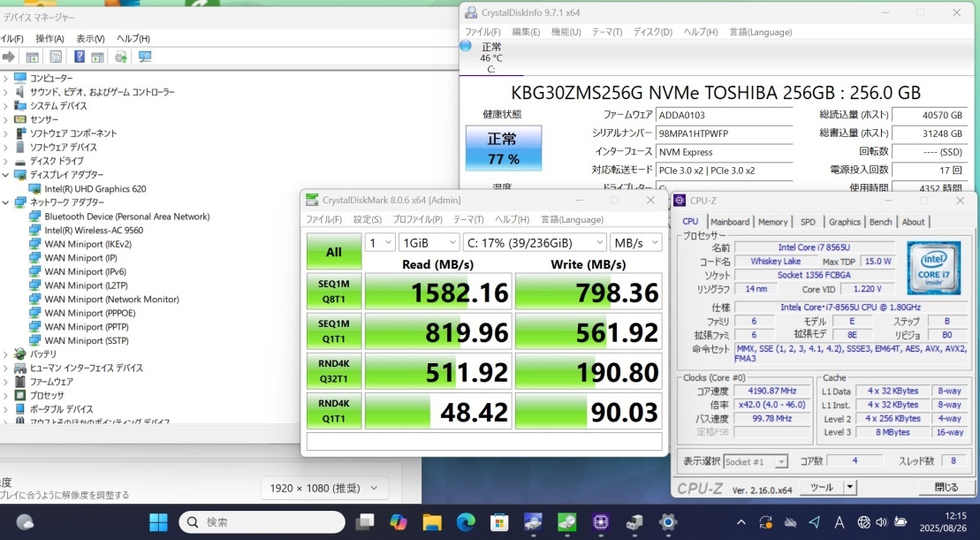Switch to the Mainboard tab in CPU-Z

730,222
